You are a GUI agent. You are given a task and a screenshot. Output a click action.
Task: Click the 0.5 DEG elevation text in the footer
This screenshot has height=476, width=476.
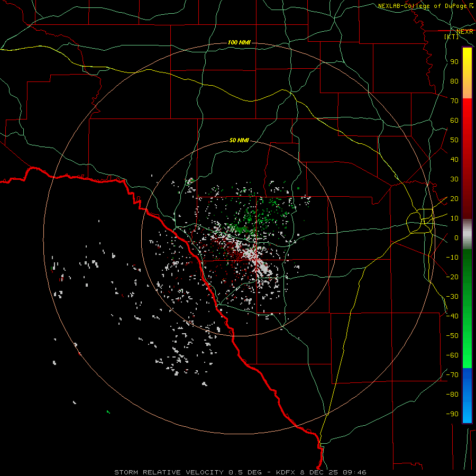point(245,472)
